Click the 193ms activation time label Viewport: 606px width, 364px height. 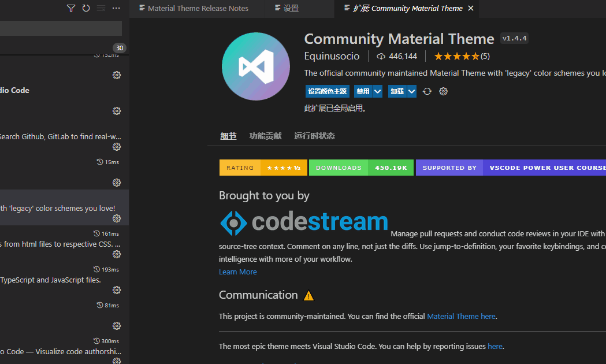coord(106,269)
